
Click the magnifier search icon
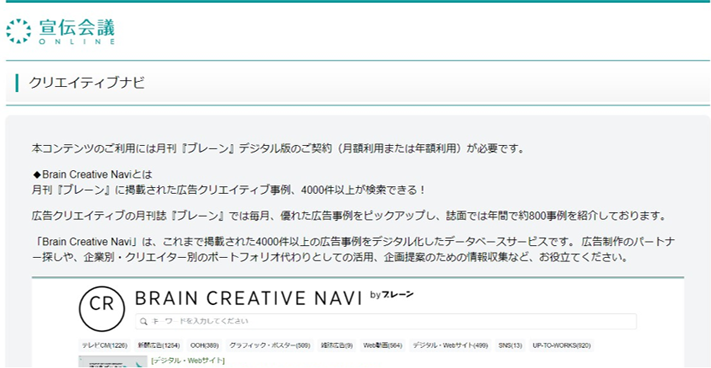point(144,321)
